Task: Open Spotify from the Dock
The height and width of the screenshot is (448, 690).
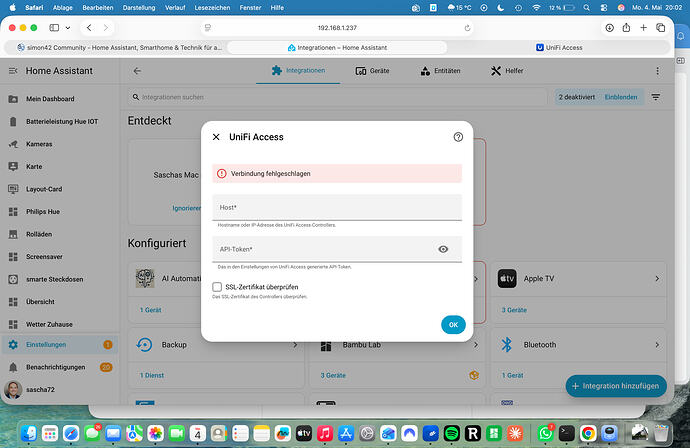Action: coord(451,433)
